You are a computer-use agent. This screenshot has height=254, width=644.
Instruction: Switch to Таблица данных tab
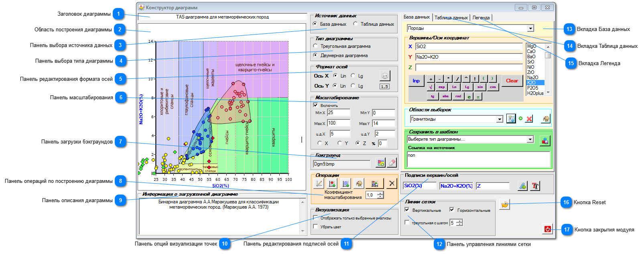451,18
